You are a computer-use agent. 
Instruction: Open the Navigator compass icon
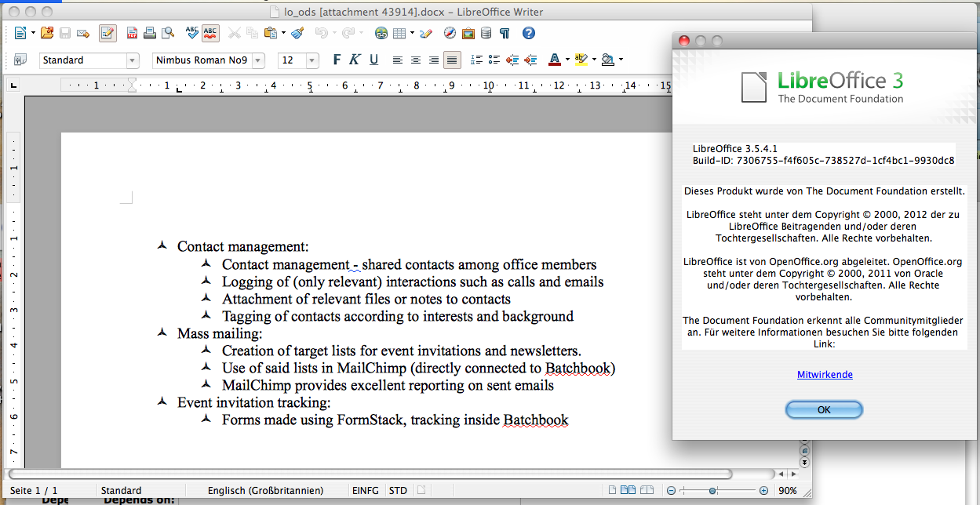pyautogui.click(x=450, y=33)
